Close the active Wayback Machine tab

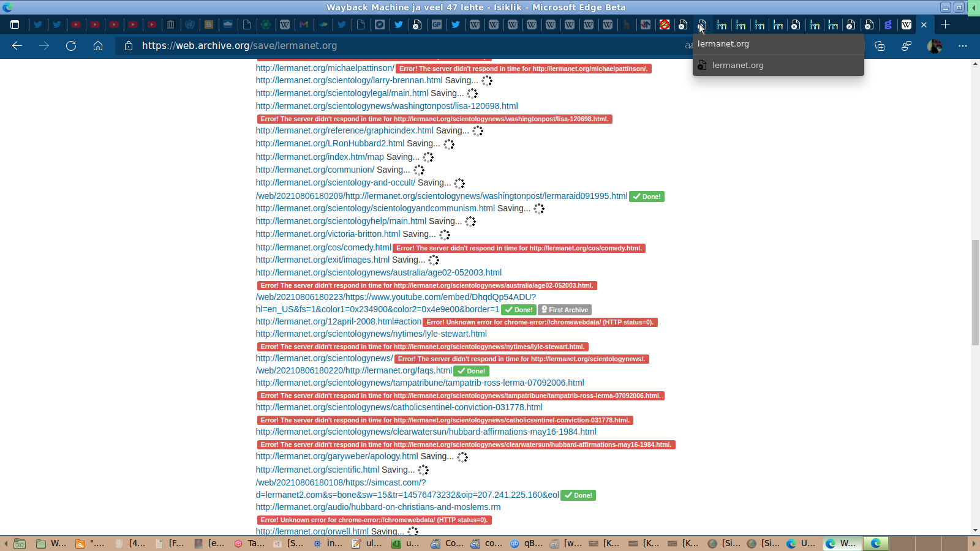point(924,24)
